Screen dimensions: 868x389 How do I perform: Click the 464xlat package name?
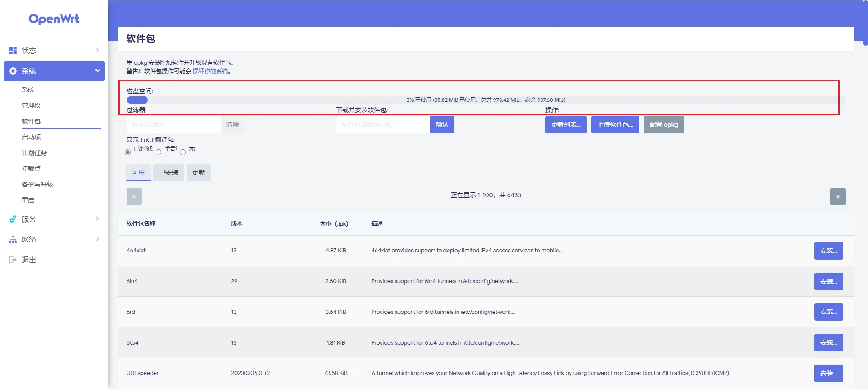[136, 251]
